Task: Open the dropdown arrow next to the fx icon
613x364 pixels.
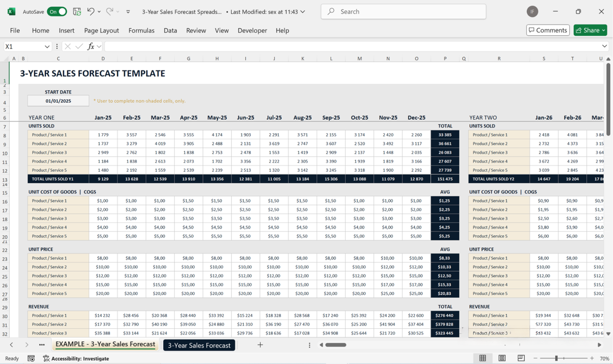Action: coord(99,46)
